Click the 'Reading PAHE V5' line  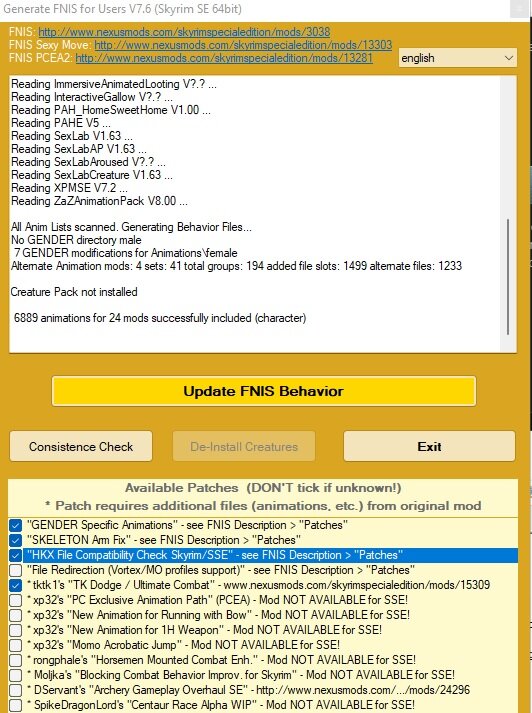[x=61, y=123]
